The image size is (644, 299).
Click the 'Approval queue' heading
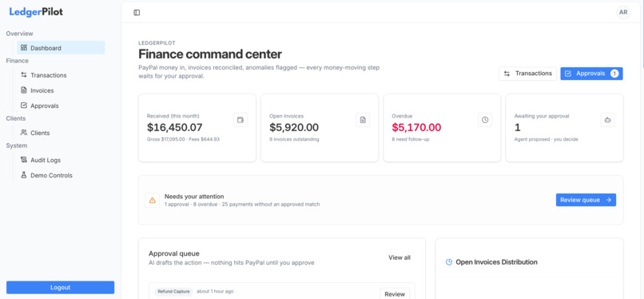click(x=173, y=253)
